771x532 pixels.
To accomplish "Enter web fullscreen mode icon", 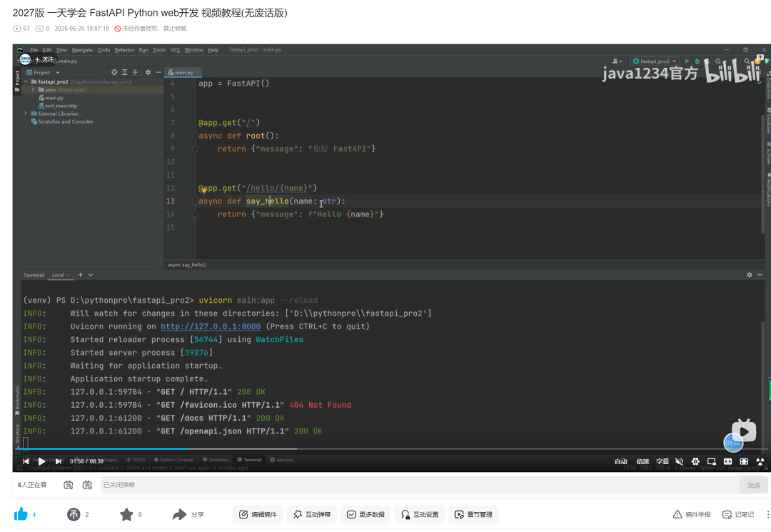I will coord(744,461).
